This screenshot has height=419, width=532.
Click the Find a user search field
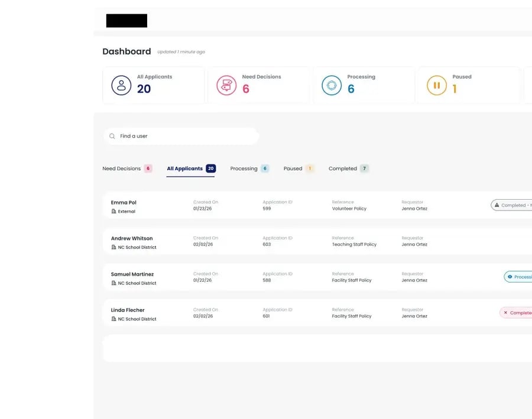[x=181, y=136]
